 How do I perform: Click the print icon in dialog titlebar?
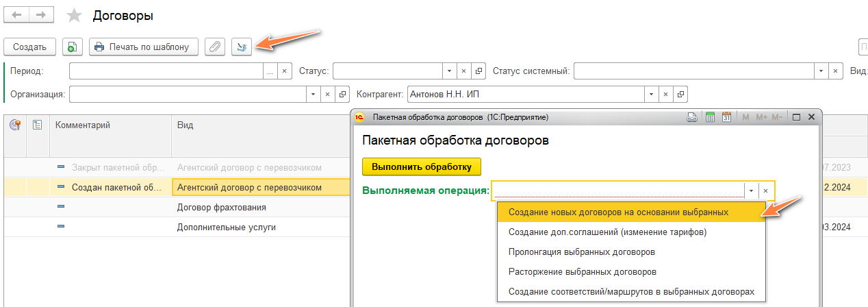coord(692,117)
